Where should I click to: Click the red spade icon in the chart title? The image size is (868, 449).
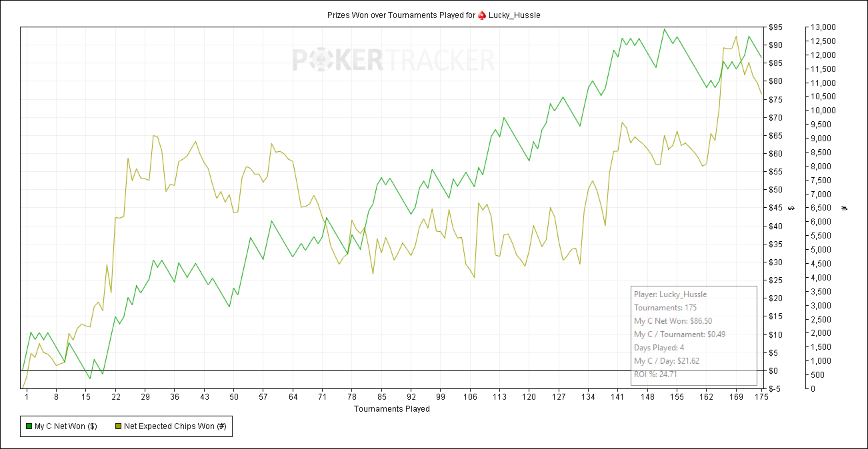(x=482, y=15)
